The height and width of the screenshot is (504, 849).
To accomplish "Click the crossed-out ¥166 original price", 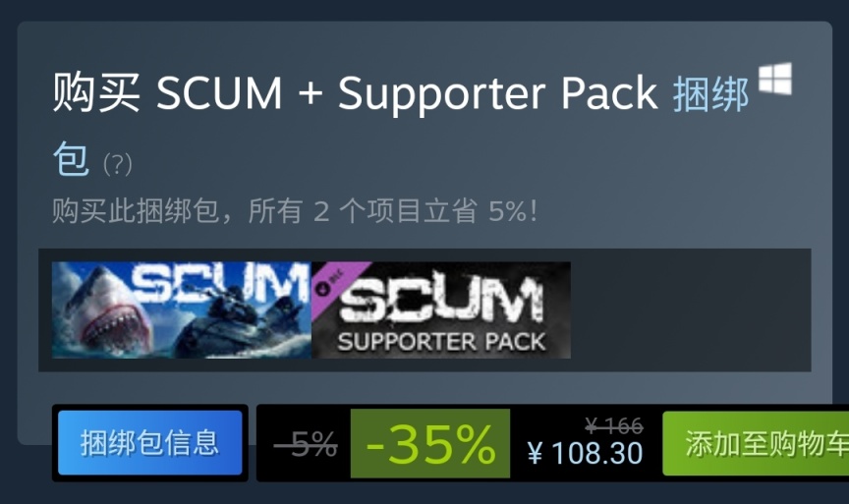I will (x=614, y=426).
